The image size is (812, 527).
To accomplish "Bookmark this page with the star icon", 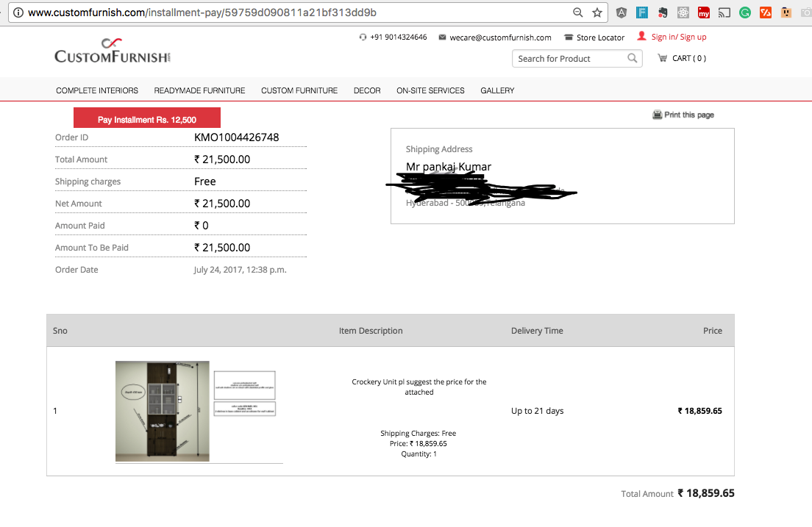I will click(597, 12).
